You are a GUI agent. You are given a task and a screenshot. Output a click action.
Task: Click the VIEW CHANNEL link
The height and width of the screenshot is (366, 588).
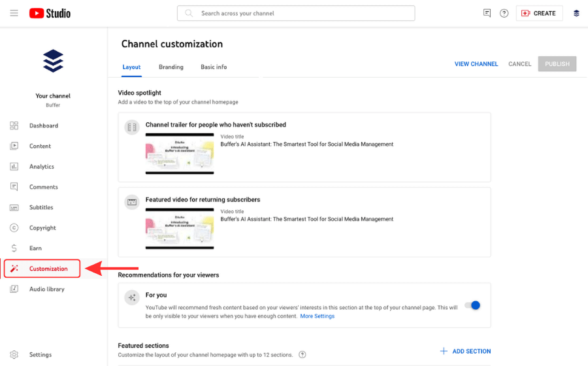(x=476, y=64)
